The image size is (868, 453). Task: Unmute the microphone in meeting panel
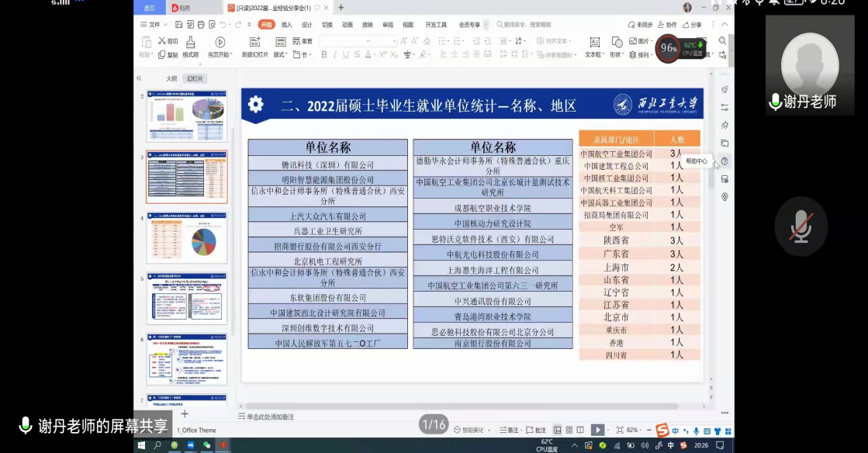pos(801,225)
